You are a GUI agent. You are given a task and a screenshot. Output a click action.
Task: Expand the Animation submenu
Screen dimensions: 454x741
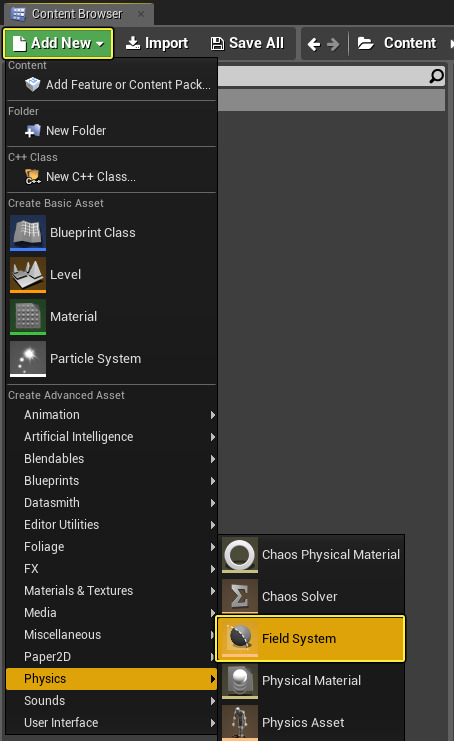(x=111, y=415)
